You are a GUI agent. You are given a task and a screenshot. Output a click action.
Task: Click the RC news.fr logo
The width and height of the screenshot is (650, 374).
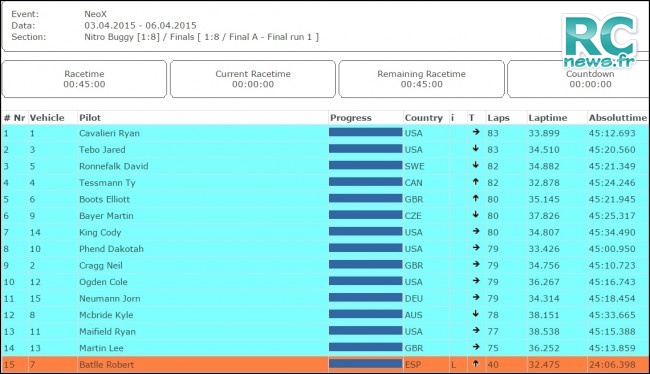click(601, 41)
